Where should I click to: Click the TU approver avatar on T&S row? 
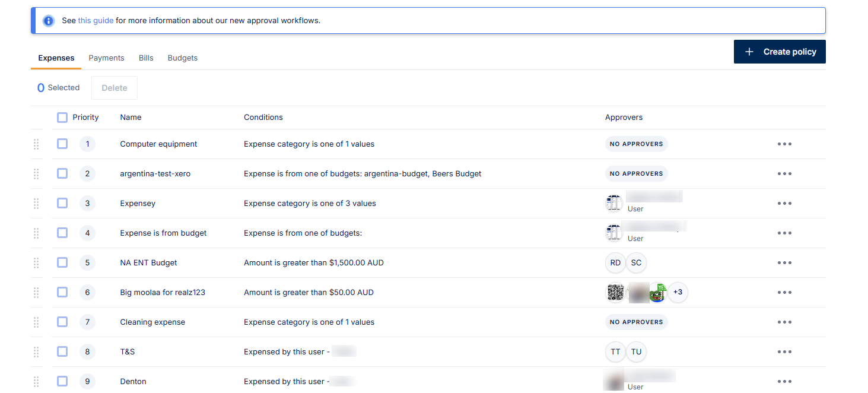[636, 352]
